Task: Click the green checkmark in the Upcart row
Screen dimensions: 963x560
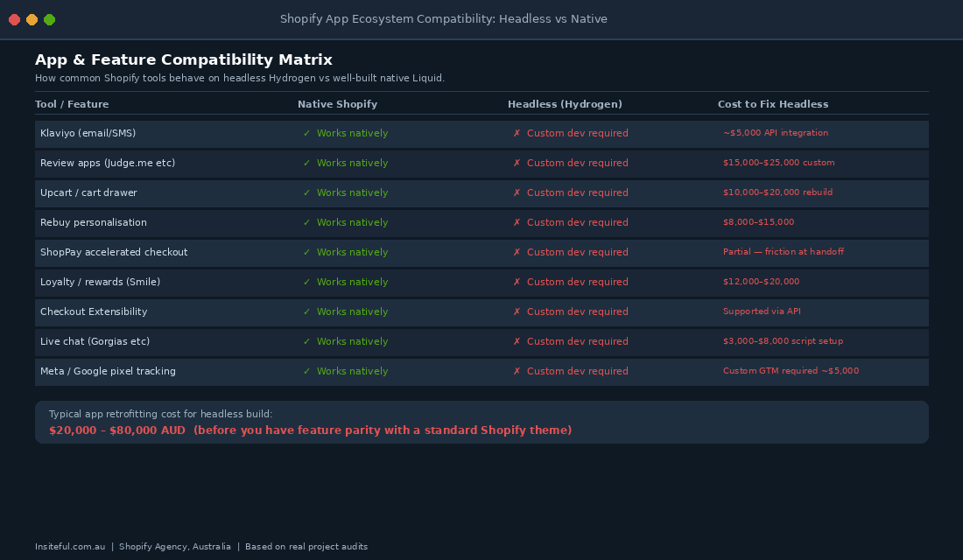Action: click(306, 192)
